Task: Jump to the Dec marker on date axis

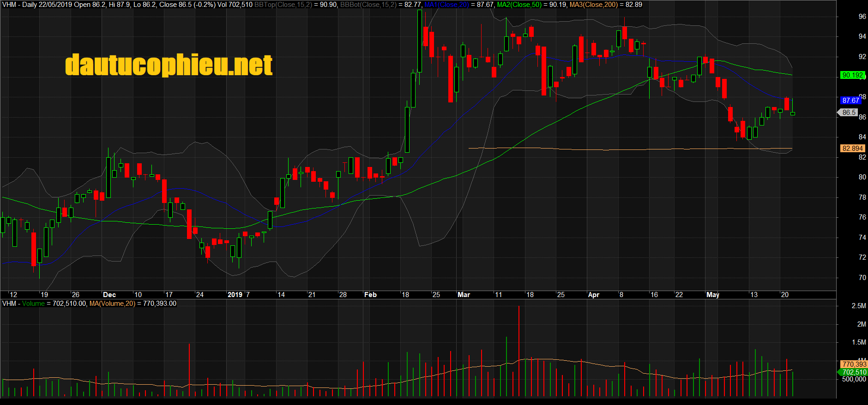Action: (109, 295)
